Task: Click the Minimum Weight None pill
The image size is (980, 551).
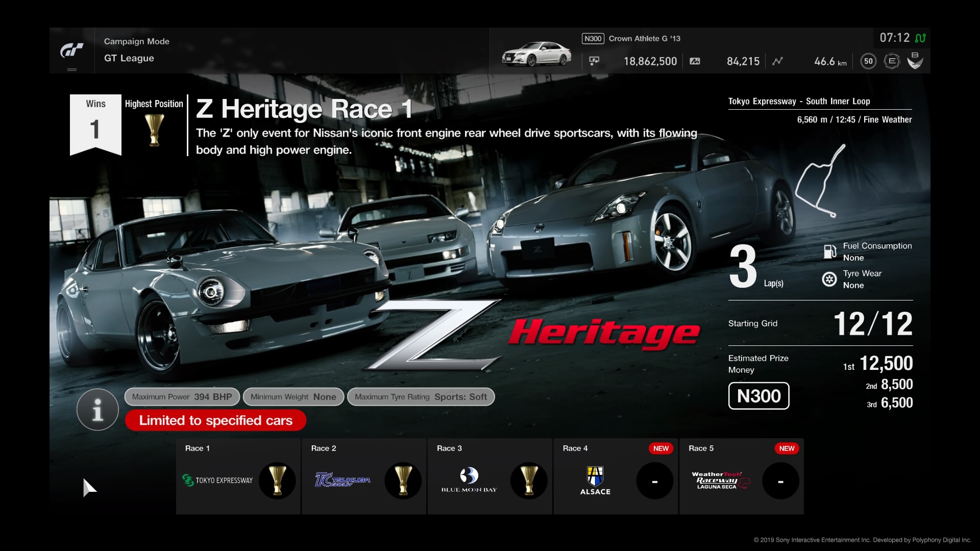Action: click(293, 397)
